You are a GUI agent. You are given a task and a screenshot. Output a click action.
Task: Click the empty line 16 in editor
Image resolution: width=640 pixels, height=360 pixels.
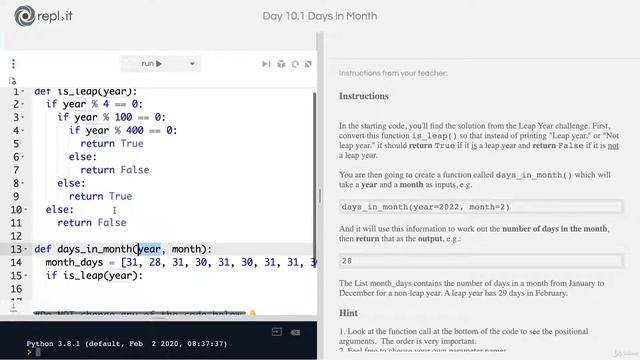pyautogui.click(x=173, y=289)
